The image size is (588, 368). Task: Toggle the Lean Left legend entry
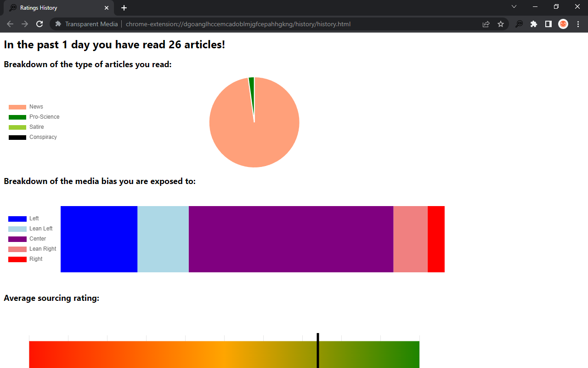(x=30, y=229)
